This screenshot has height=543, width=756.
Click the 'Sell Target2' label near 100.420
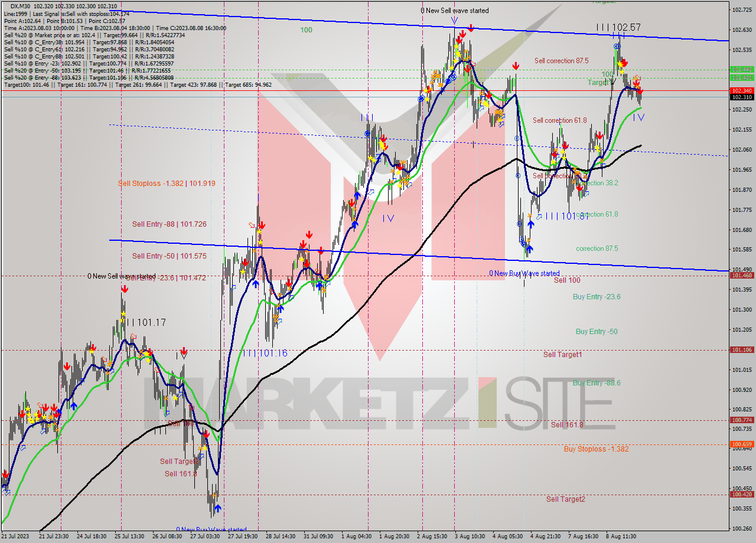click(x=566, y=499)
